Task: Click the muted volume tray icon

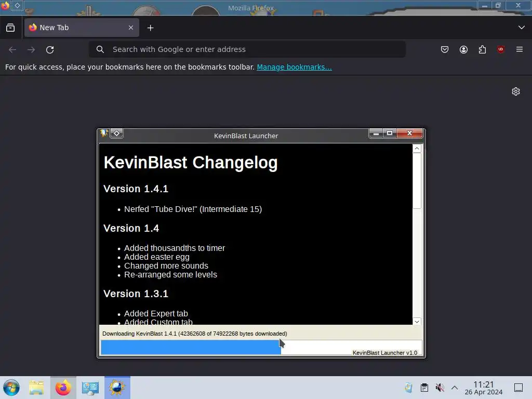Action: (440, 388)
